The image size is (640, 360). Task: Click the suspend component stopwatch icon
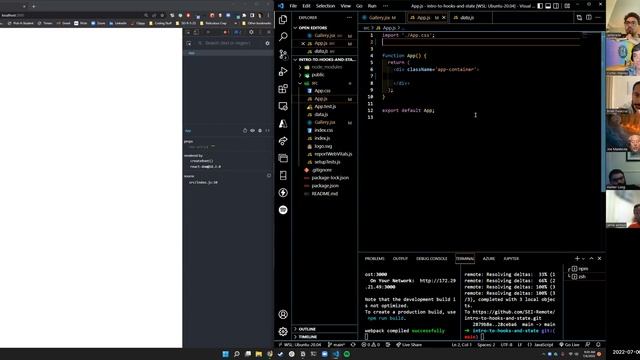(x=245, y=131)
